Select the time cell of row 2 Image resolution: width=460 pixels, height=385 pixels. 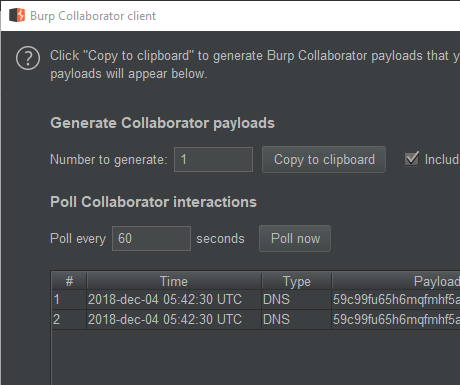[174, 319]
